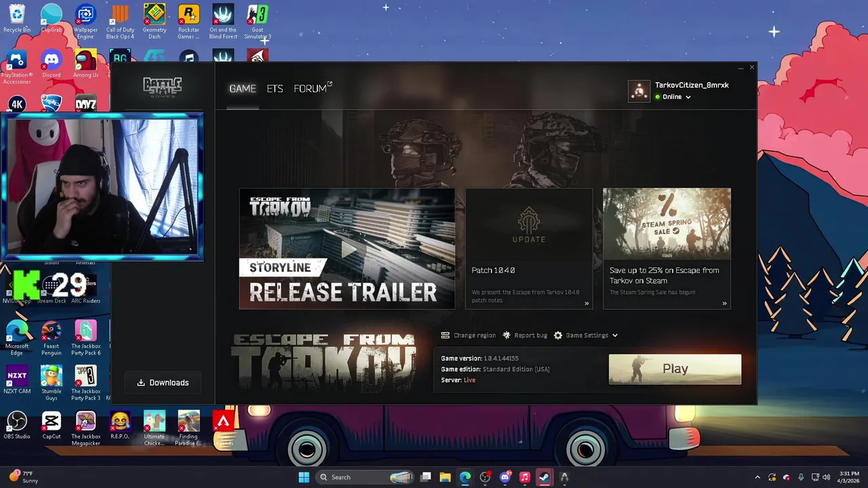Launch OBS Studio desktop shortcut
The height and width of the screenshot is (488, 868).
[17, 426]
